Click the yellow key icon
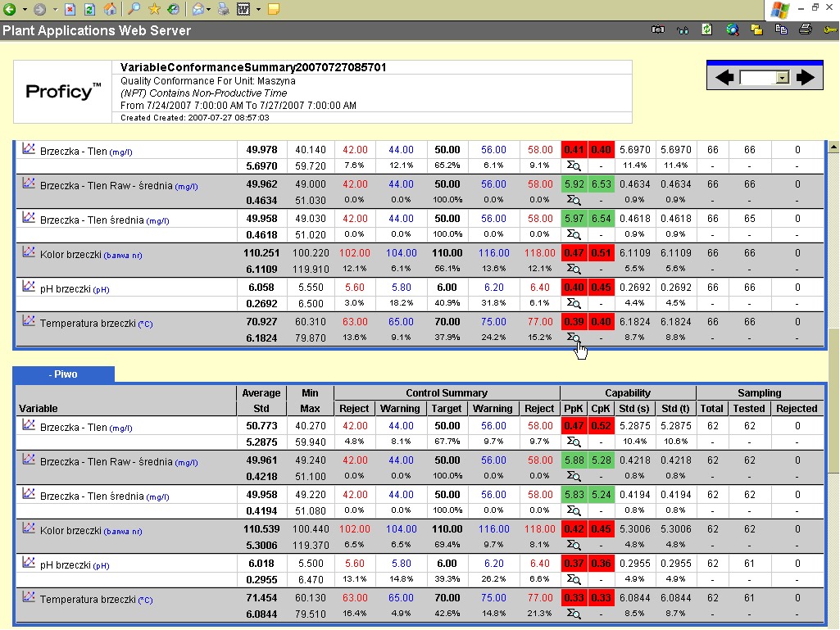 click(x=830, y=30)
